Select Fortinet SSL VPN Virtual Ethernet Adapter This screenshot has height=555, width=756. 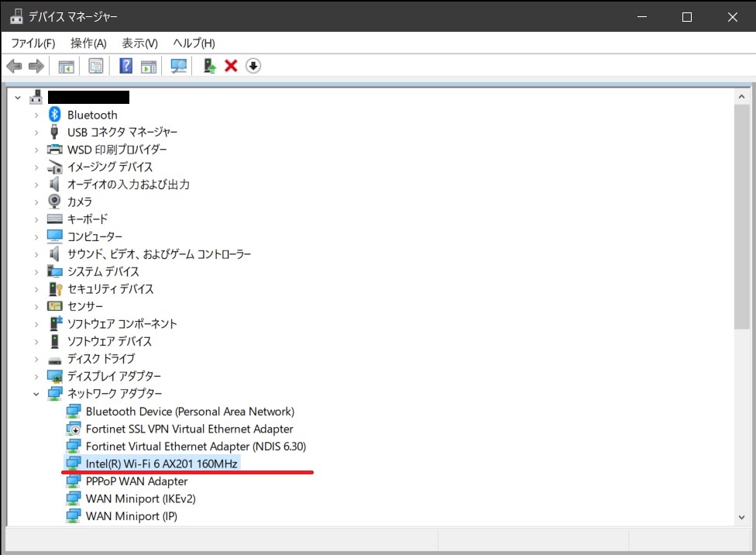point(189,429)
